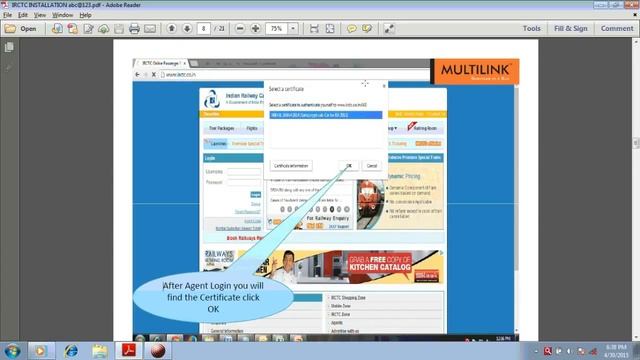Zoom out with the minus button
640x360 pixels.
240,29
